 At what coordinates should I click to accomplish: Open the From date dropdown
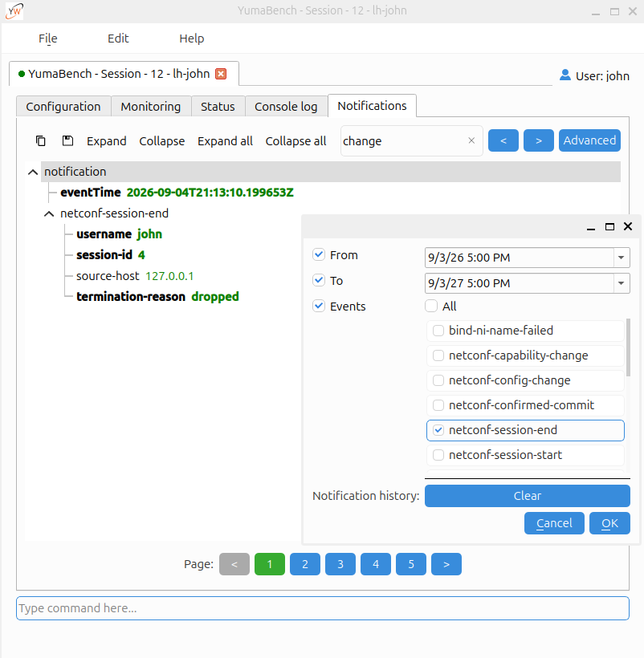(622, 258)
